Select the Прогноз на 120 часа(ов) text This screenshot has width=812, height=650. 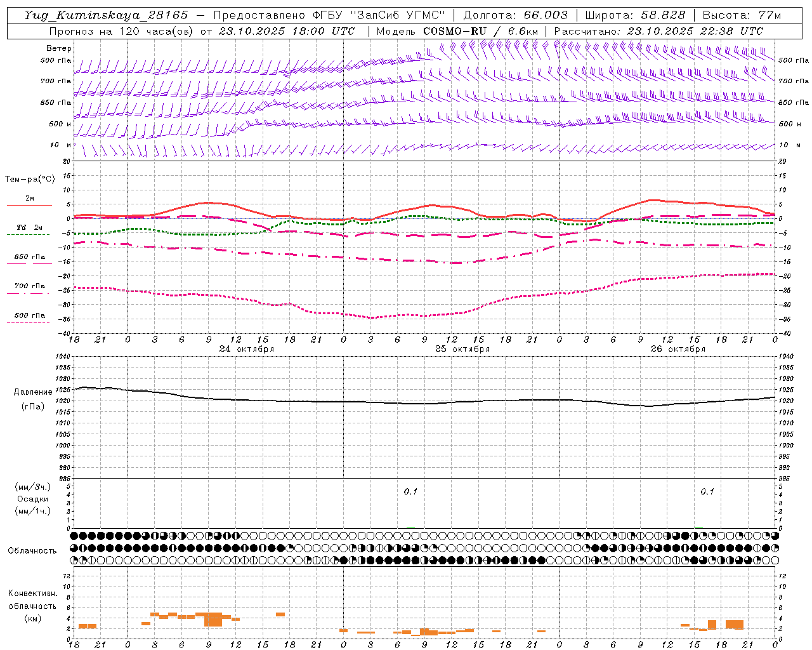(x=122, y=31)
